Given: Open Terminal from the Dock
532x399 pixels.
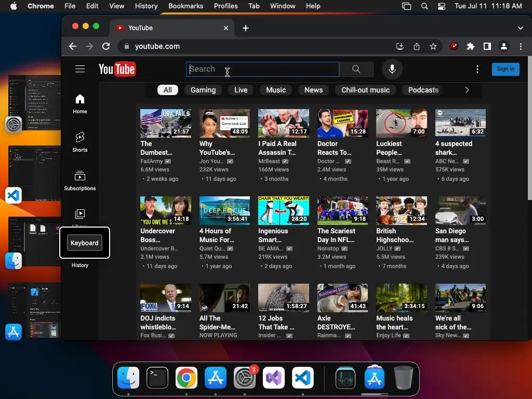Looking at the screenshot, I should point(157,378).
